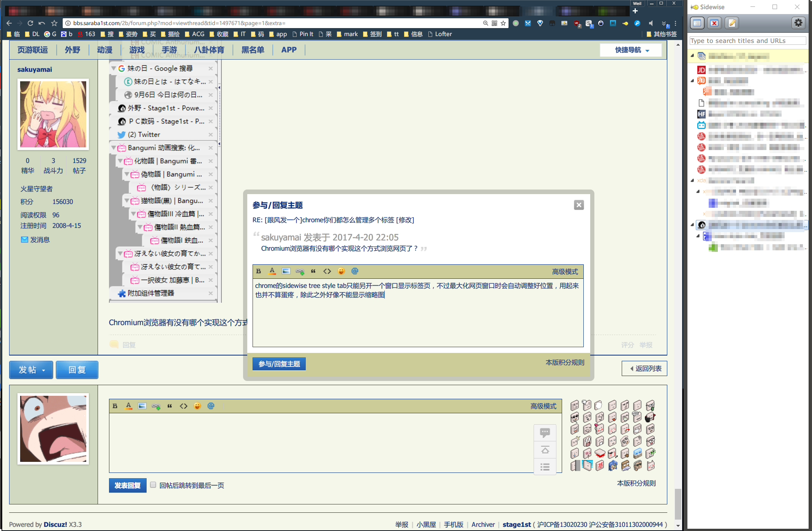Screen dimensions: 812x531
Task: Click the blue 回复 button
Action: (77, 370)
